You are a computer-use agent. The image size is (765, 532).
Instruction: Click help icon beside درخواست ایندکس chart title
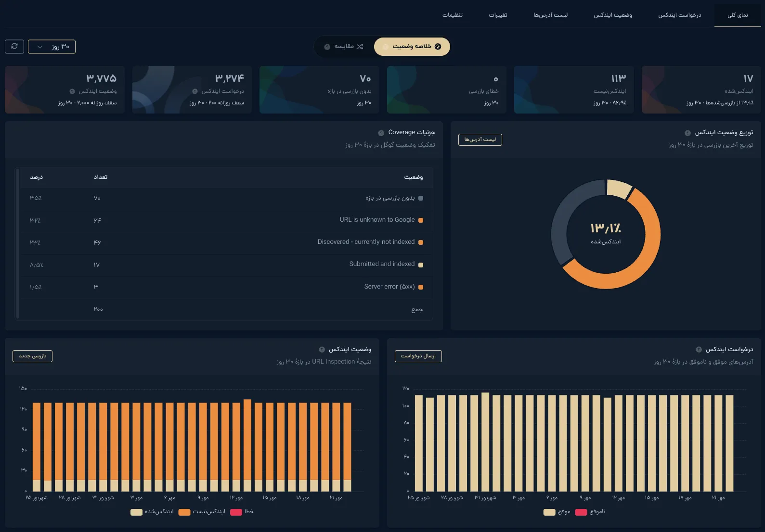click(x=699, y=350)
